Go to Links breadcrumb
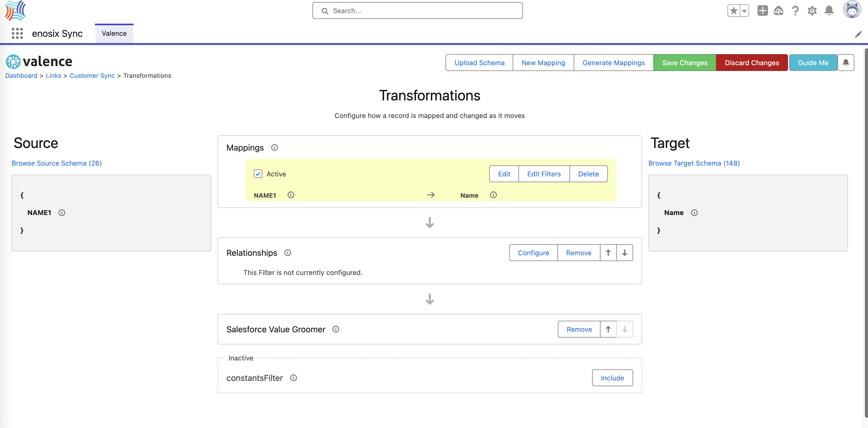 [53, 75]
